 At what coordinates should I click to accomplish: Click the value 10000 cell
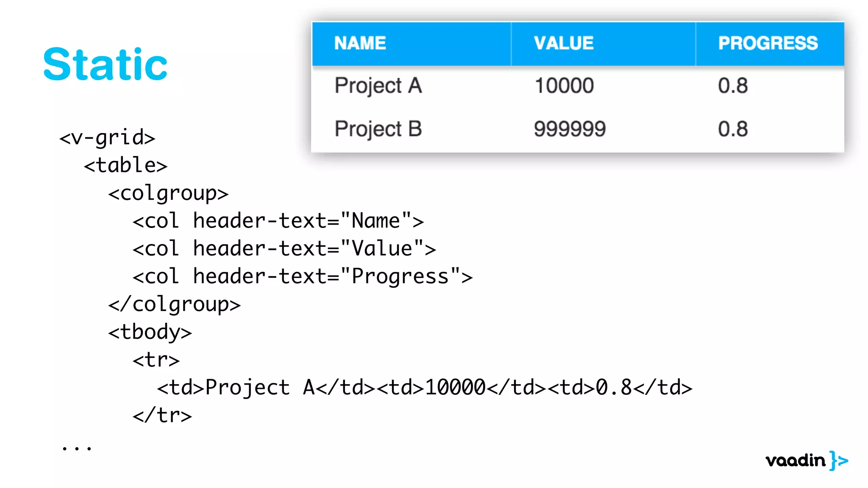pyautogui.click(x=564, y=86)
